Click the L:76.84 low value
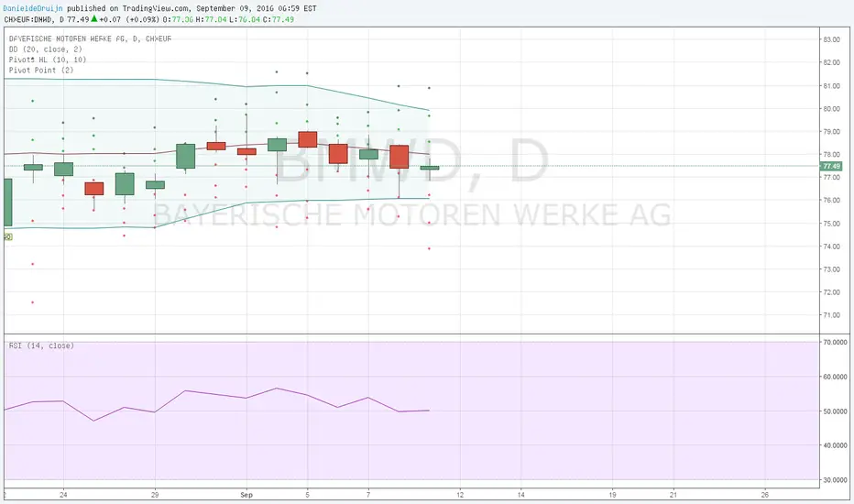Screen dimensions: 854x504 click(x=245, y=19)
